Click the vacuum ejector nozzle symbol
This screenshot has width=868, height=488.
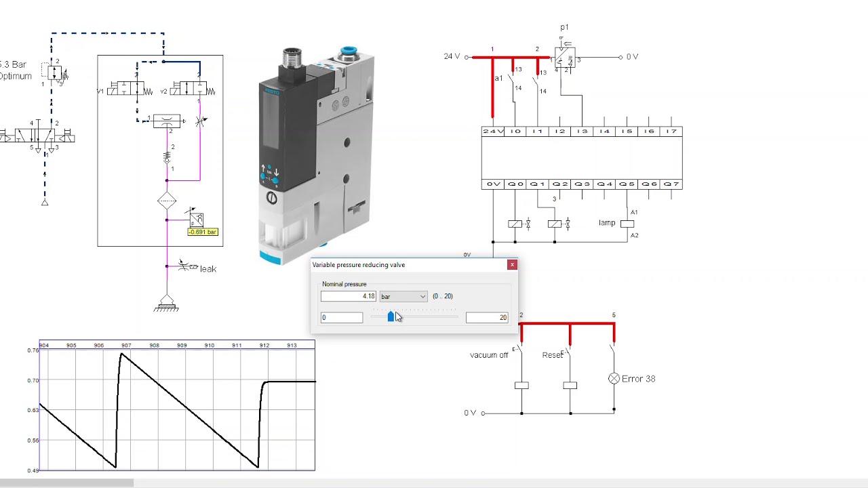(x=166, y=122)
